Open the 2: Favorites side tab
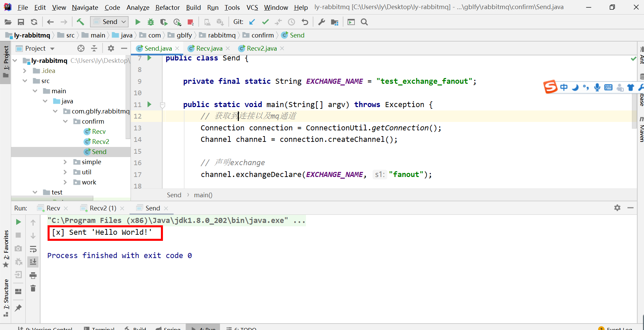The width and height of the screenshot is (644, 330). 6,249
